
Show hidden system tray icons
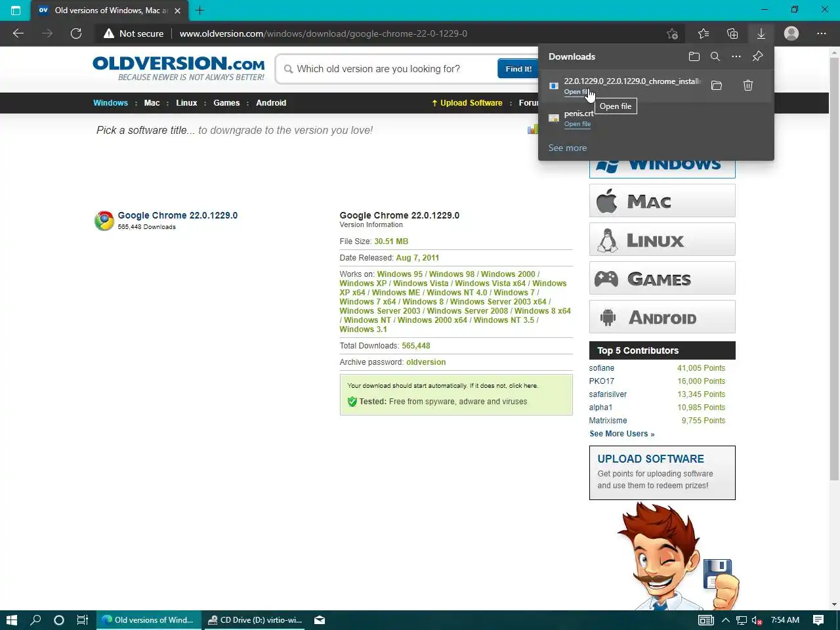pos(725,620)
